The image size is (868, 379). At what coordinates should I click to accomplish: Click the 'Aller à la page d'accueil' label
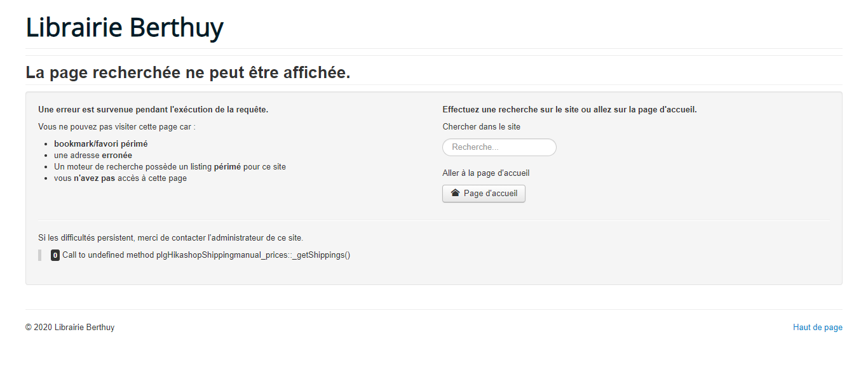pos(486,173)
